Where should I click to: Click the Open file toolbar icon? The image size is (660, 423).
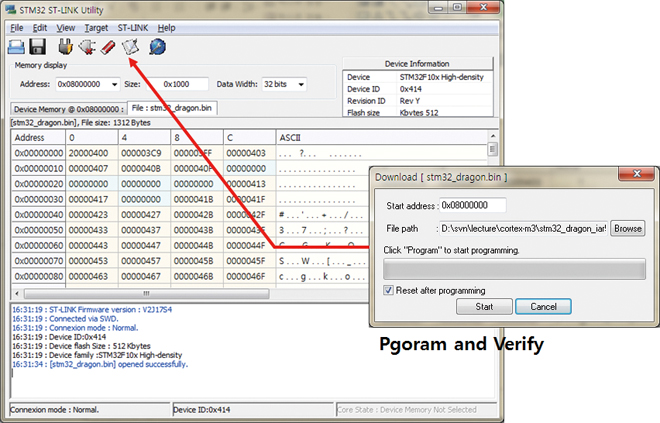click(x=16, y=46)
